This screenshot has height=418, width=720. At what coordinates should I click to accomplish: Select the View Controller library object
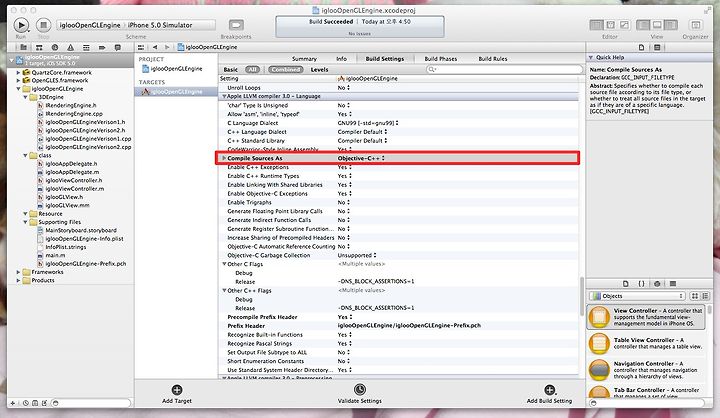(647, 317)
